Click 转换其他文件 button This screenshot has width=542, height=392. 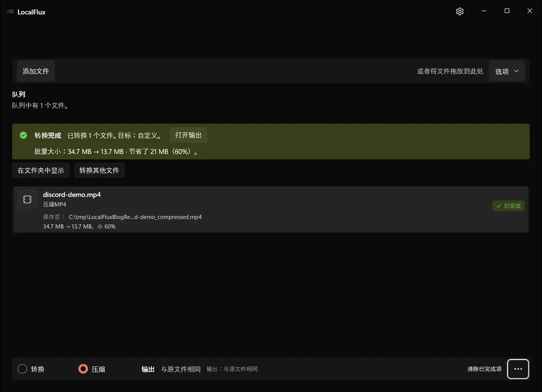coord(99,171)
